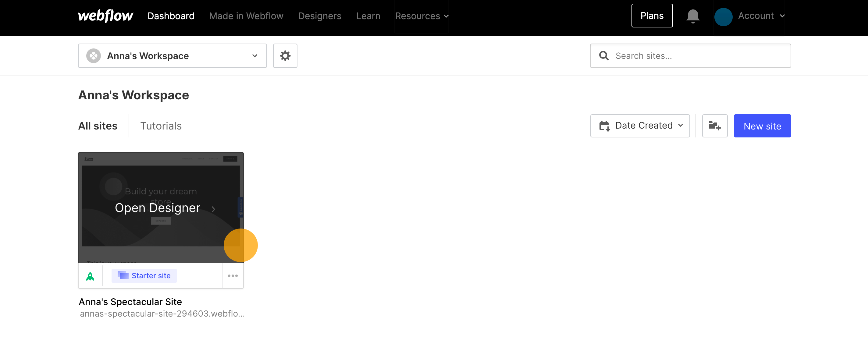Expand the Resources menu
This screenshot has height=362, width=868.
422,16
